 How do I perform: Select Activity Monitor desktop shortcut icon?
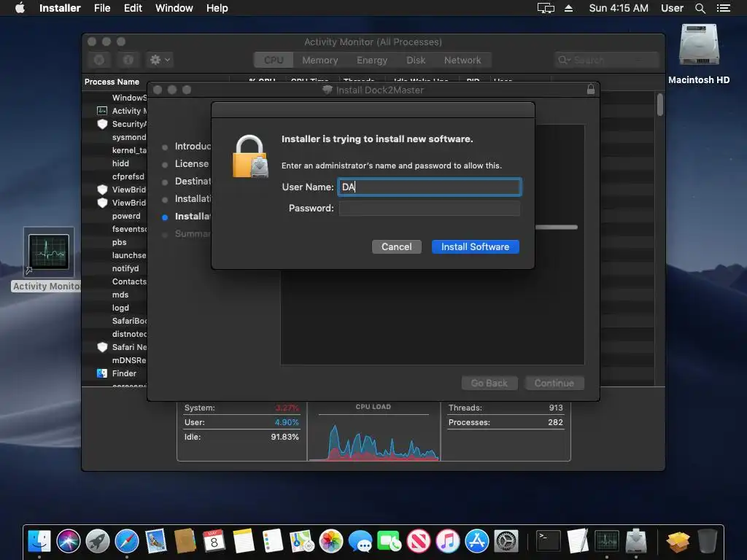49,252
